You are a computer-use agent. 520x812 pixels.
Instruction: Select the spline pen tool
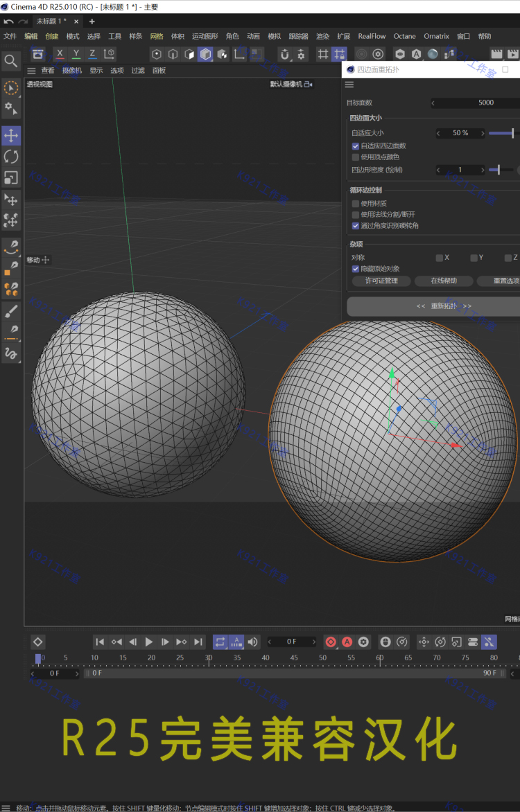click(x=11, y=247)
